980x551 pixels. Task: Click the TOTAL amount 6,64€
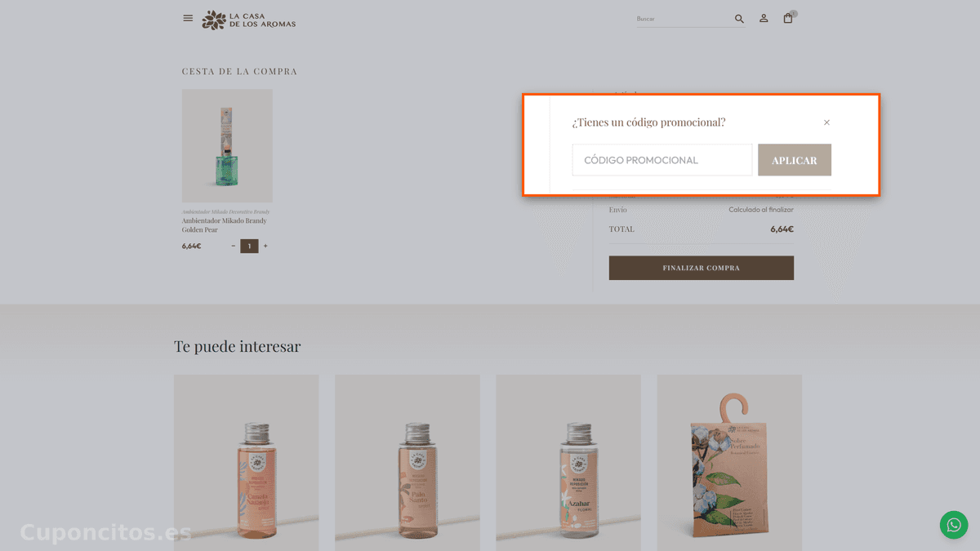pos(782,229)
